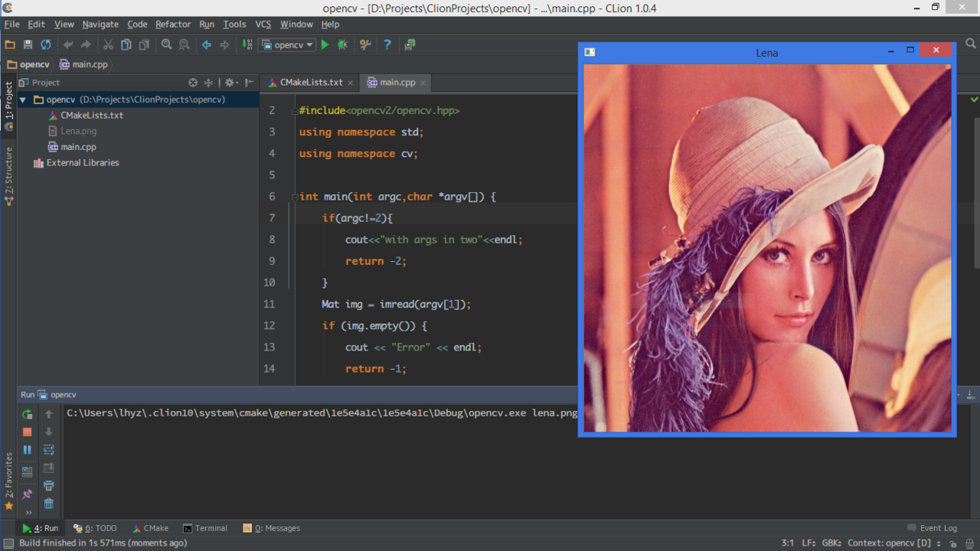Viewport: 980px width, 551px height.
Task: Open the Project panel gear settings dropdown
Action: [230, 83]
